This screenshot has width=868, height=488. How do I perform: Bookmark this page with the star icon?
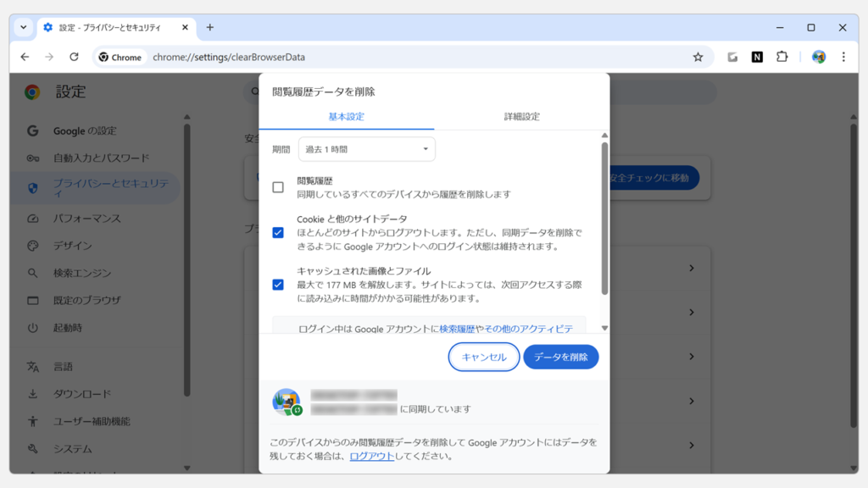[x=698, y=57]
